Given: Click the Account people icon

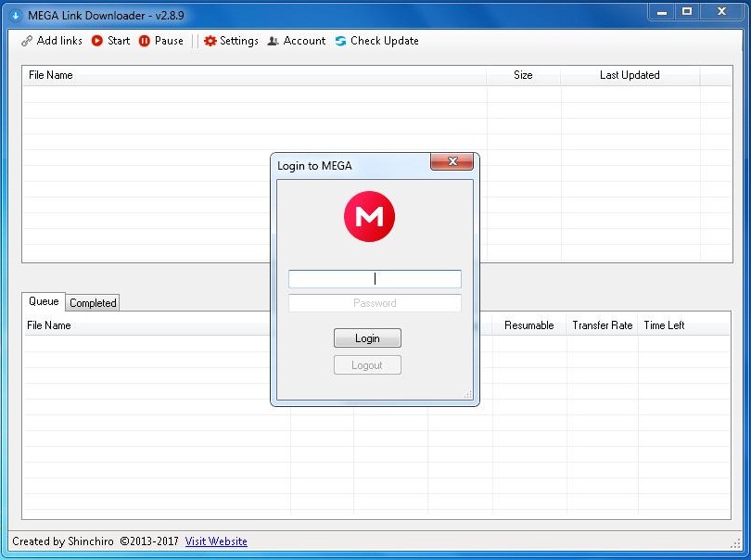Looking at the screenshot, I should 273,41.
